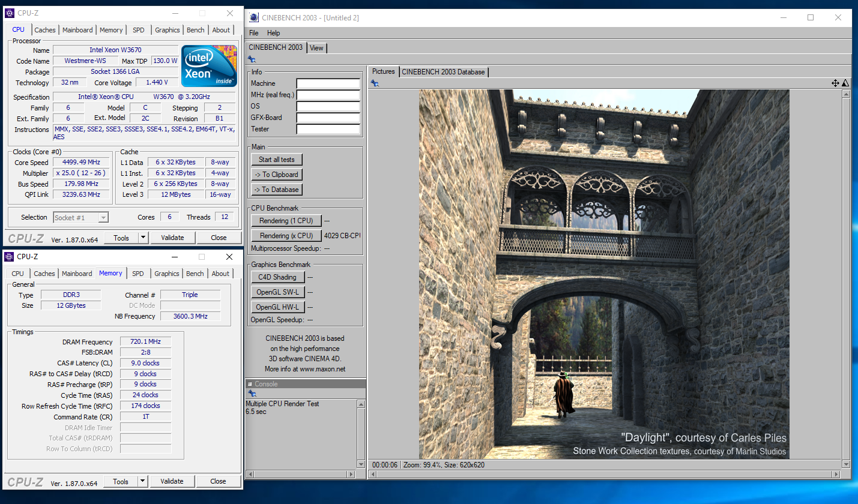This screenshot has height=504, width=858.
Task: Switch to CPU tab in CPU-Z Memory window
Action: [18, 274]
